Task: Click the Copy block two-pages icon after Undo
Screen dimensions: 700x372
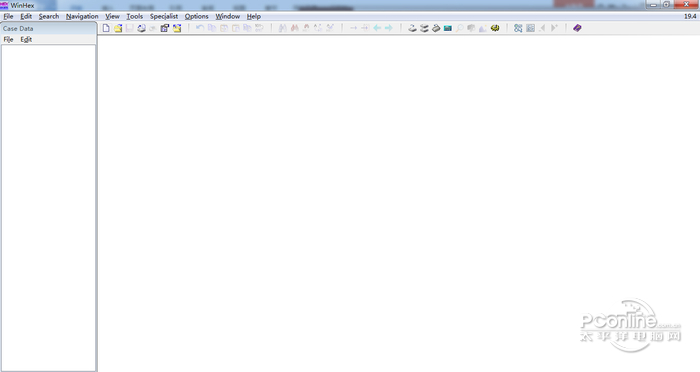Action: pos(212,28)
